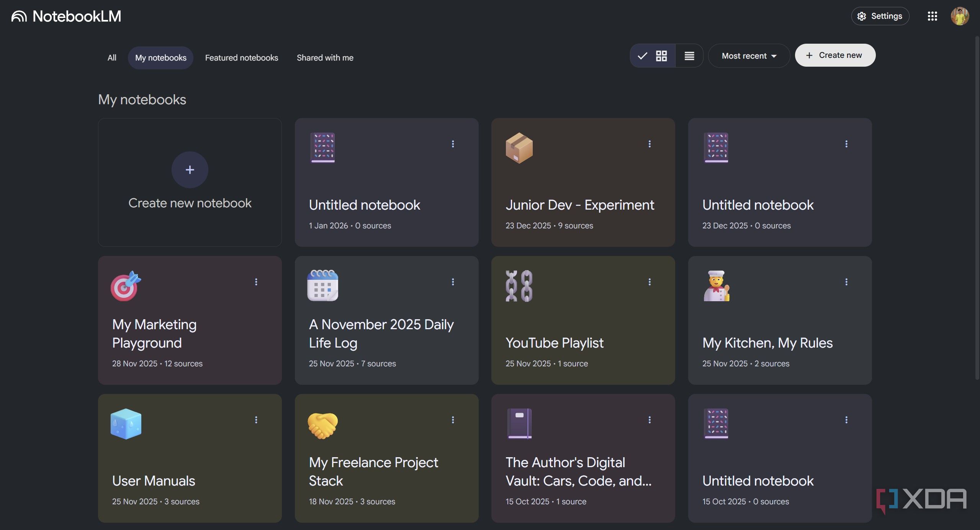
Task: Click the chain links icon on YouTube Playlist
Action: point(519,286)
